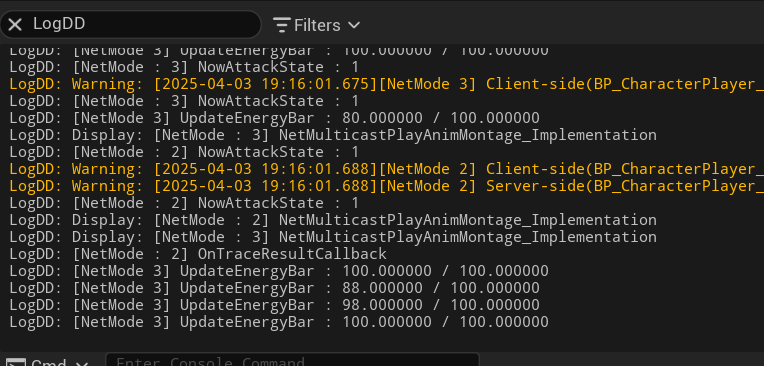
Task: Clear the LogDD search text with the X icon
Action: tap(15, 24)
